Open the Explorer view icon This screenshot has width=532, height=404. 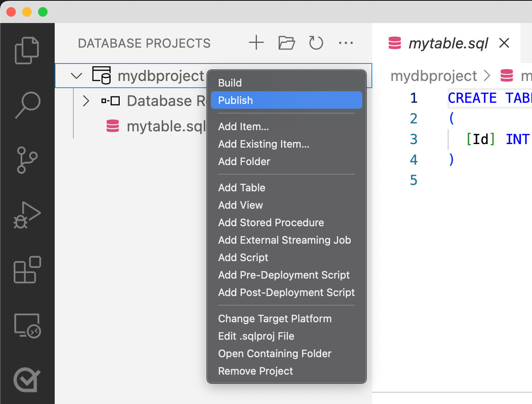[x=27, y=50]
